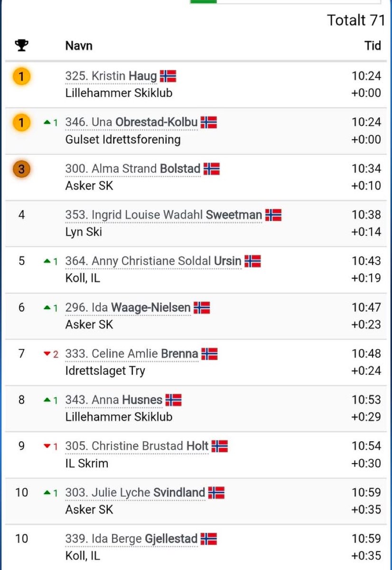Viewport: 392px width, 570px height.
Task: Click the gold medal badge beside Kristin Haug
Action: (x=21, y=76)
